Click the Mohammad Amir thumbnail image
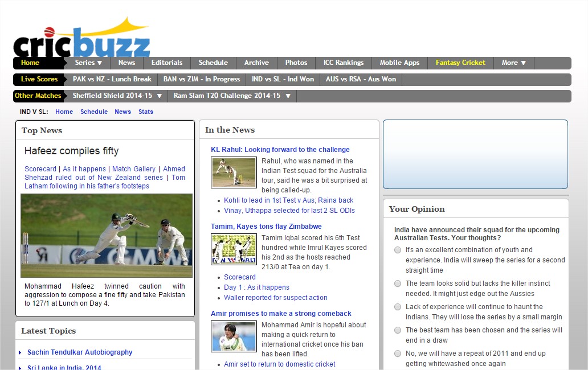Screen dimensions: 588x370 coord(234,336)
